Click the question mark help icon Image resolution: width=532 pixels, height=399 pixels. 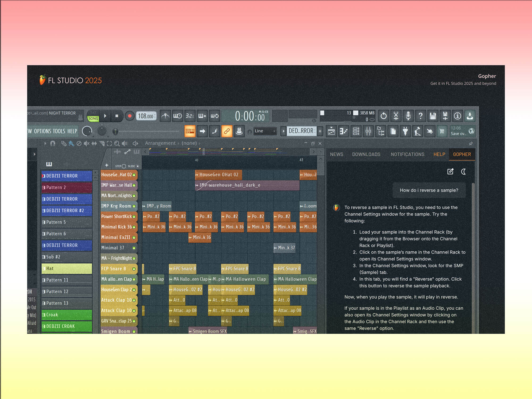click(x=420, y=116)
